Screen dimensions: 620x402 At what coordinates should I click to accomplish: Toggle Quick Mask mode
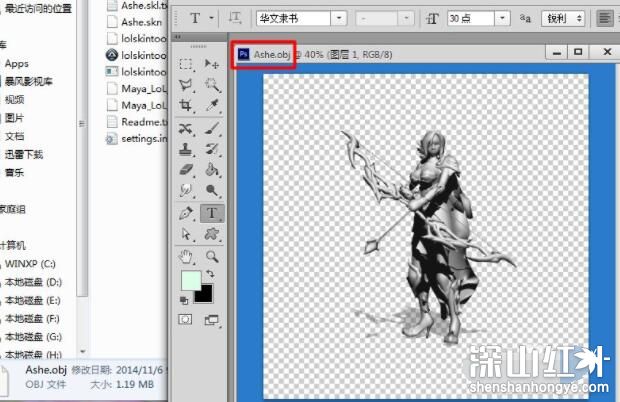click(186, 319)
